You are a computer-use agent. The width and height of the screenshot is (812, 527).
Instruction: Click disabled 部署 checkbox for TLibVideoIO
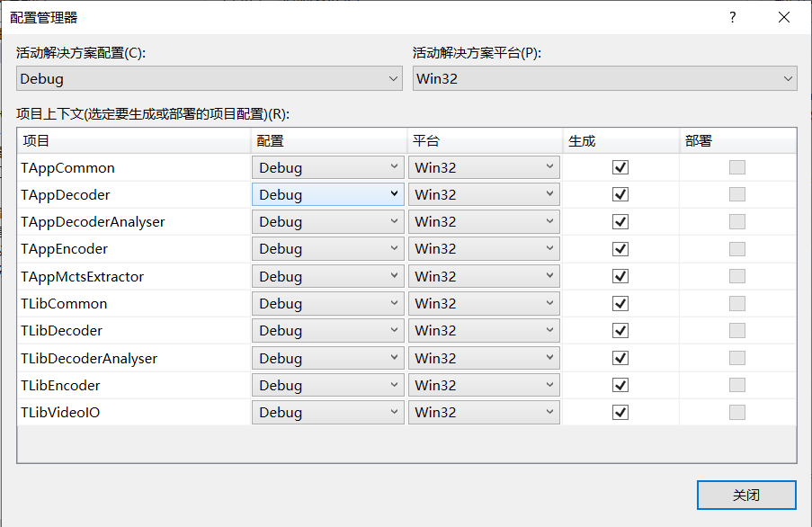(736, 412)
